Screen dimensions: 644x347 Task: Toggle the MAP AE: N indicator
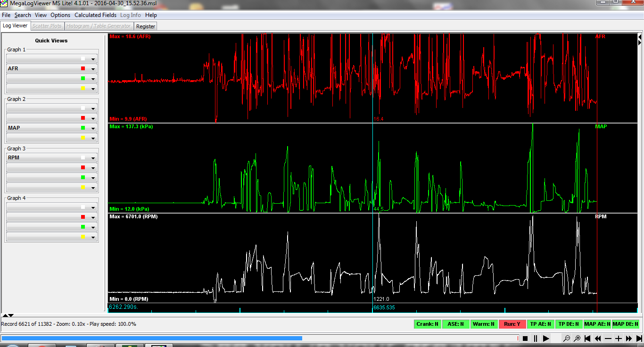click(597, 324)
